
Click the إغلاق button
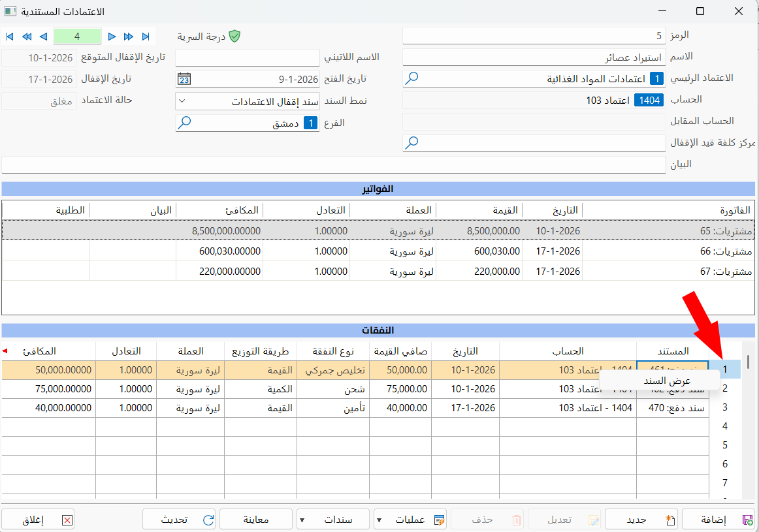(x=39, y=520)
